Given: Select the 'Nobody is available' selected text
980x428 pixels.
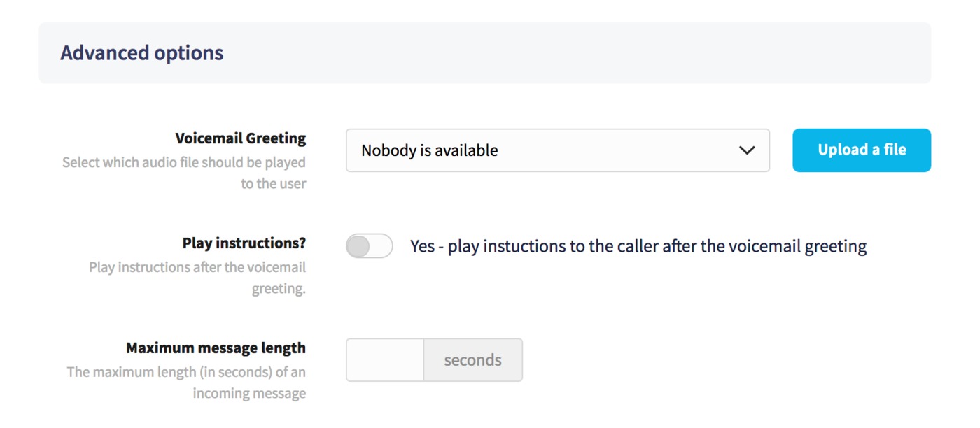Looking at the screenshot, I should click(x=430, y=150).
